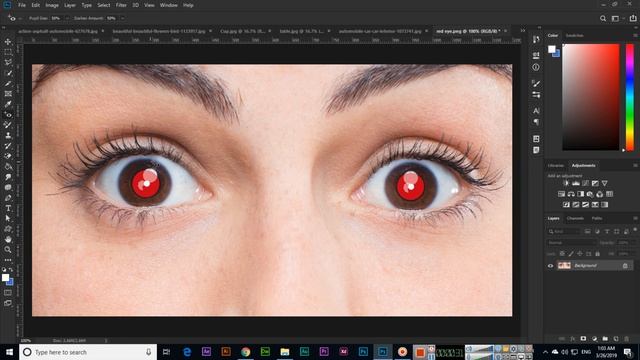Toggle lock position in Layers panel

580,254
